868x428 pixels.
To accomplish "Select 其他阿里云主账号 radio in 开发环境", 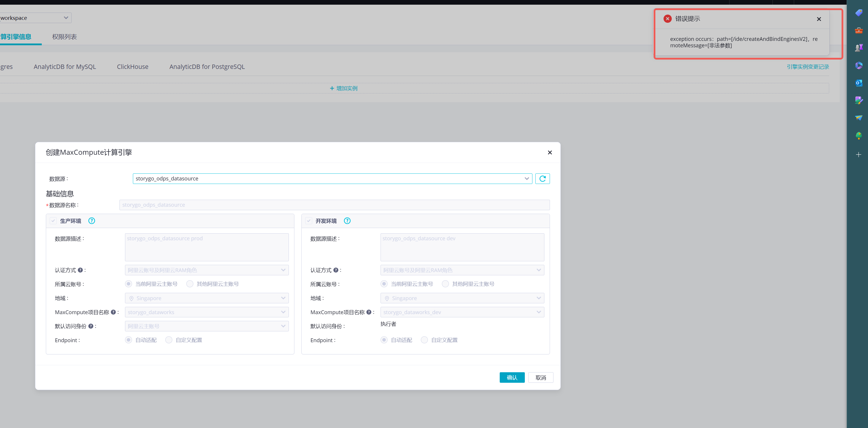I will click(445, 284).
